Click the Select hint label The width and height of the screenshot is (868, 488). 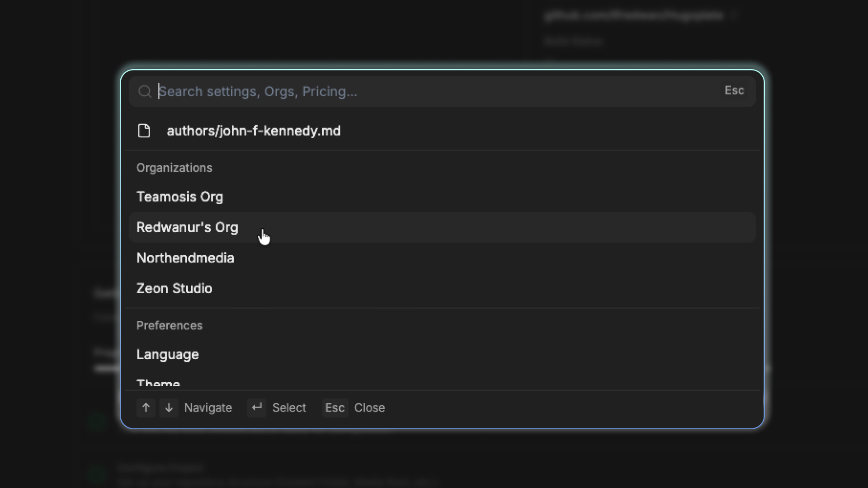pyautogui.click(x=289, y=408)
